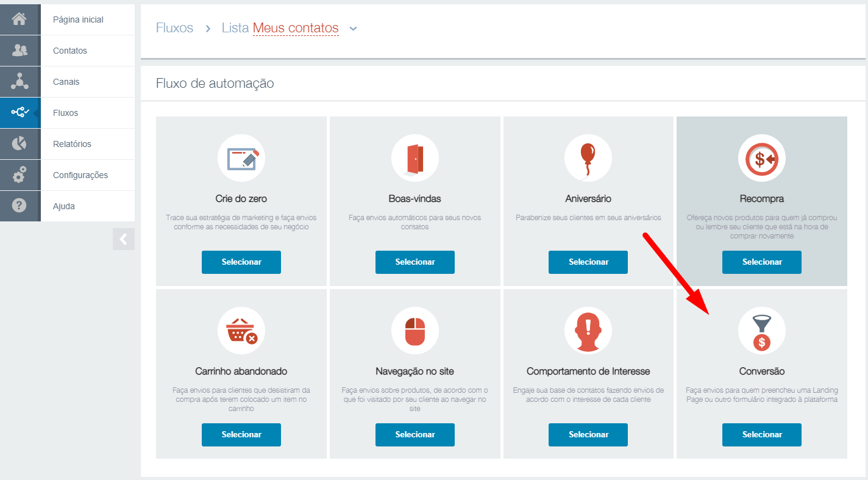Click the Contatos people icon

coord(20,51)
